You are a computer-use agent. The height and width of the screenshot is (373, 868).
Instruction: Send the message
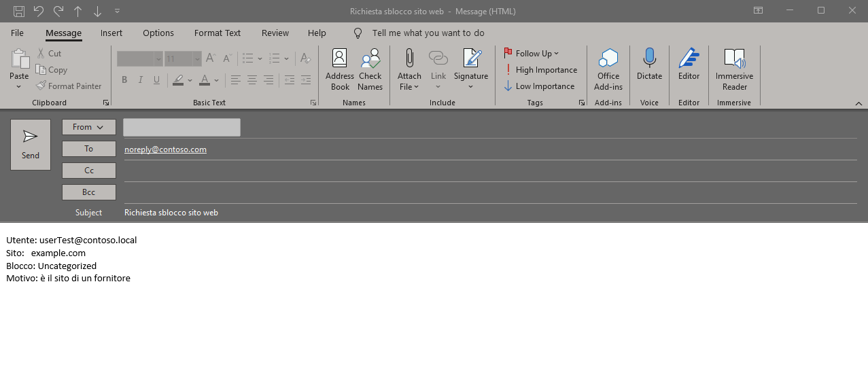pyautogui.click(x=31, y=145)
